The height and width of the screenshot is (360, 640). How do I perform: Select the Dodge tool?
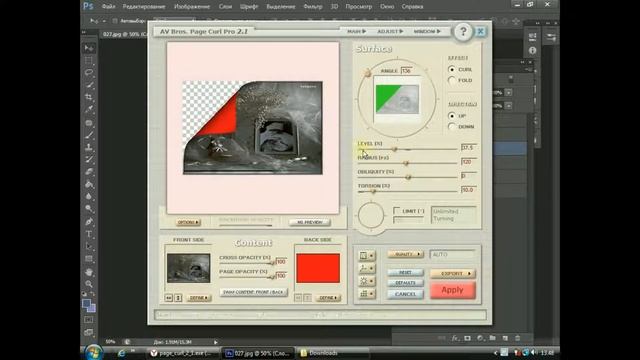(x=89, y=209)
